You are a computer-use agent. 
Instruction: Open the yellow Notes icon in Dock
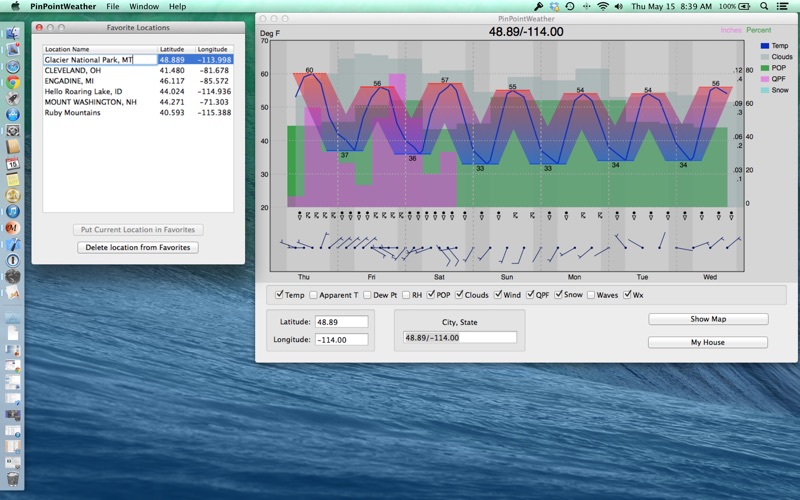pyautogui.click(x=13, y=179)
